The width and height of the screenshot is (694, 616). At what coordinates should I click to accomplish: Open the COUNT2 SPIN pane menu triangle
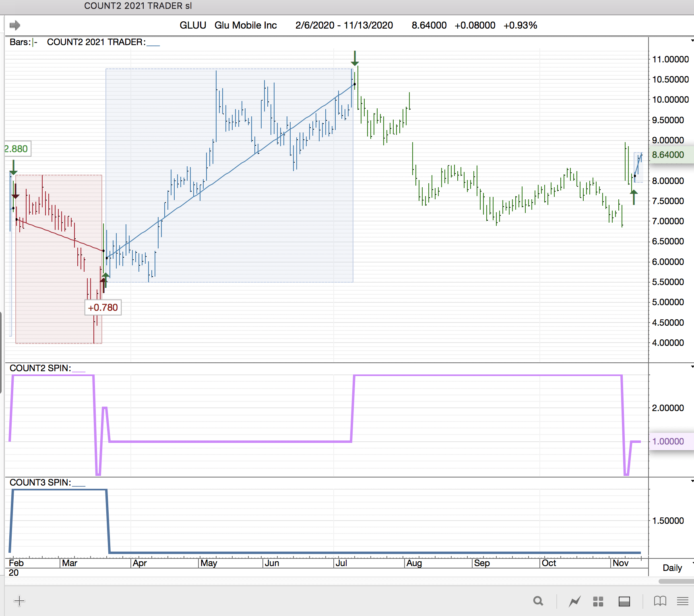[x=692, y=367]
